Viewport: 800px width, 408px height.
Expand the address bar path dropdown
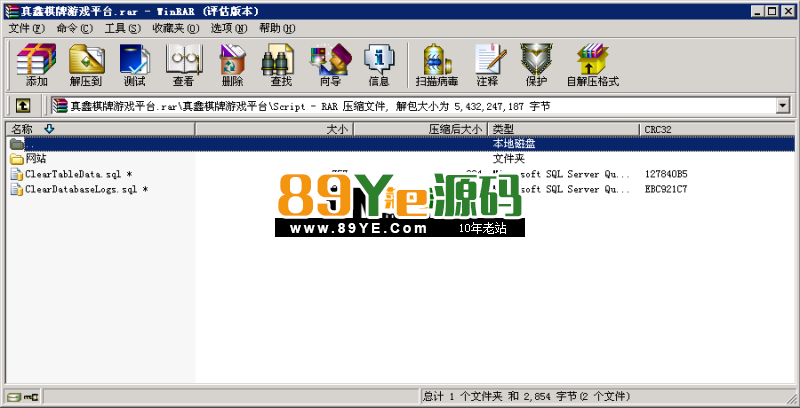point(782,106)
